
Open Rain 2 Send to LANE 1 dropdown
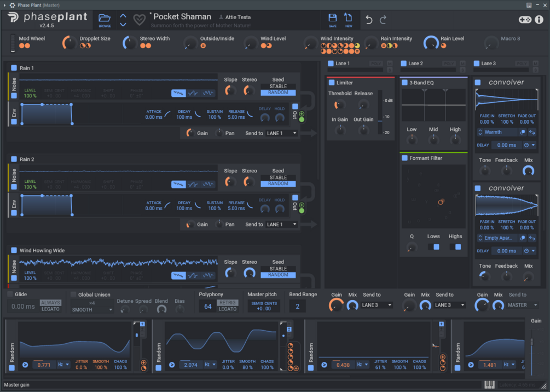pos(281,224)
